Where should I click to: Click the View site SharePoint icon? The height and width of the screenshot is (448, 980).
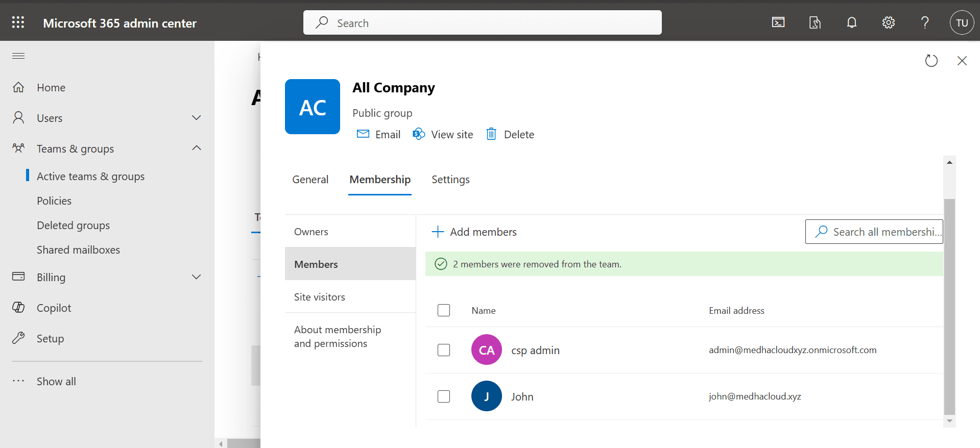(x=419, y=134)
